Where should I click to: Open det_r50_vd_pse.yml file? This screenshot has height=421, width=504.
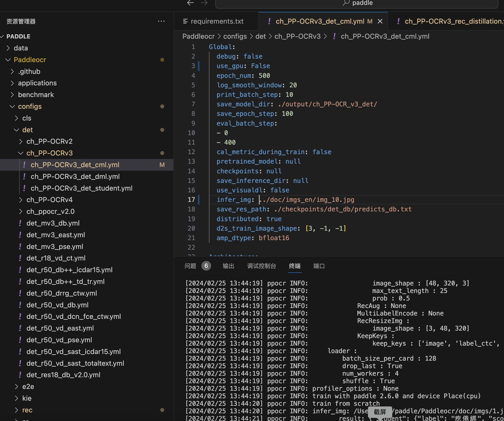[x=87, y=340]
